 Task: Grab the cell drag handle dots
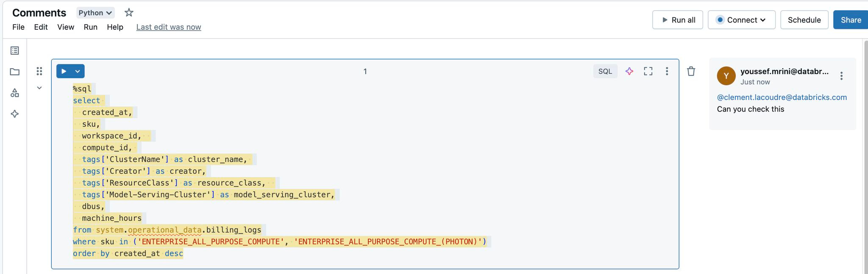tap(39, 71)
